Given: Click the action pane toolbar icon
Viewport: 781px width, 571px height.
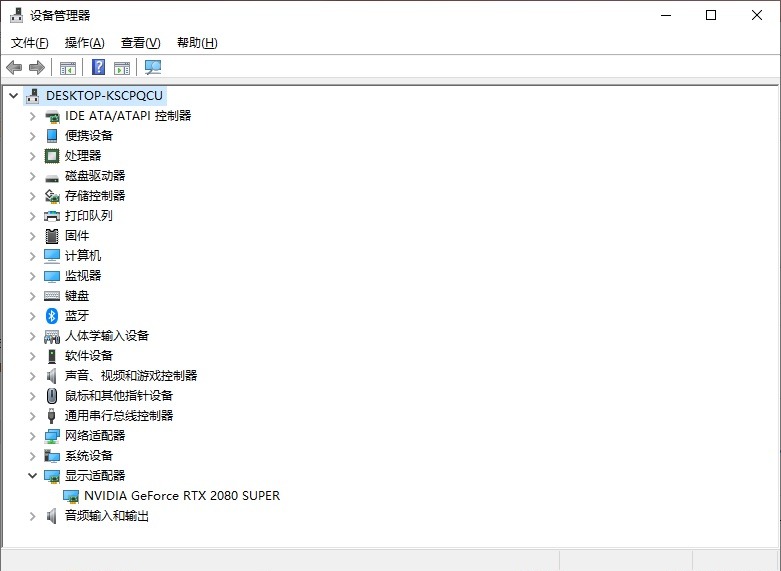Looking at the screenshot, I should pyautogui.click(x=122, y=68).
